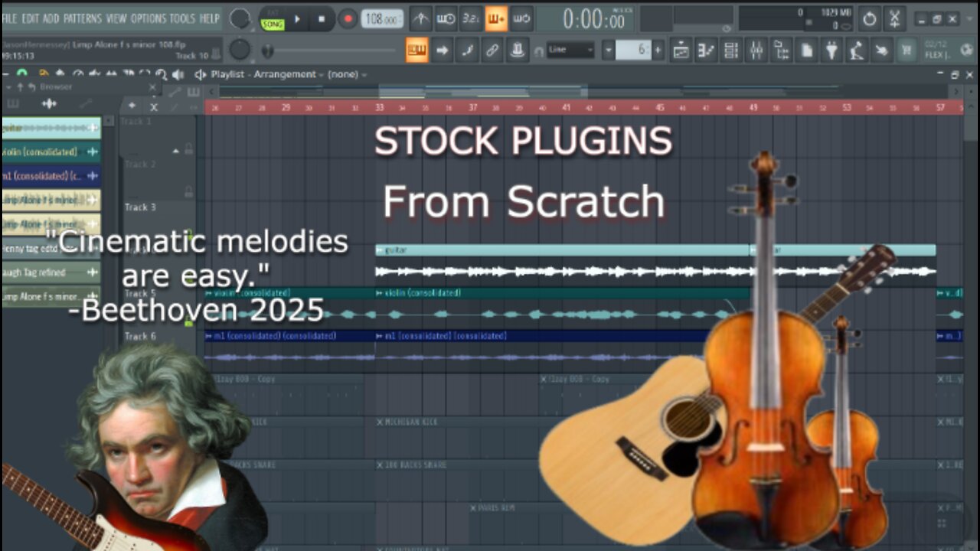Image resolution: width=980 pixels, height=551 pixels.
Task: Open the HELP menu
Action: [210, 18]
